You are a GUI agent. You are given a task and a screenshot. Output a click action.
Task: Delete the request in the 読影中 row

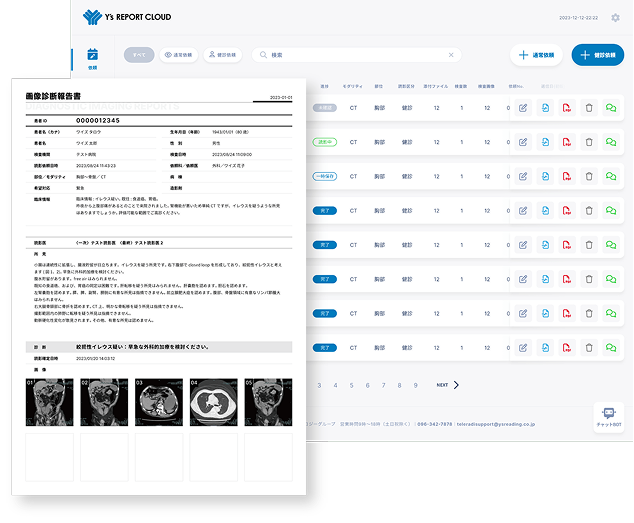pyautogui.click(x=589, y=142)
